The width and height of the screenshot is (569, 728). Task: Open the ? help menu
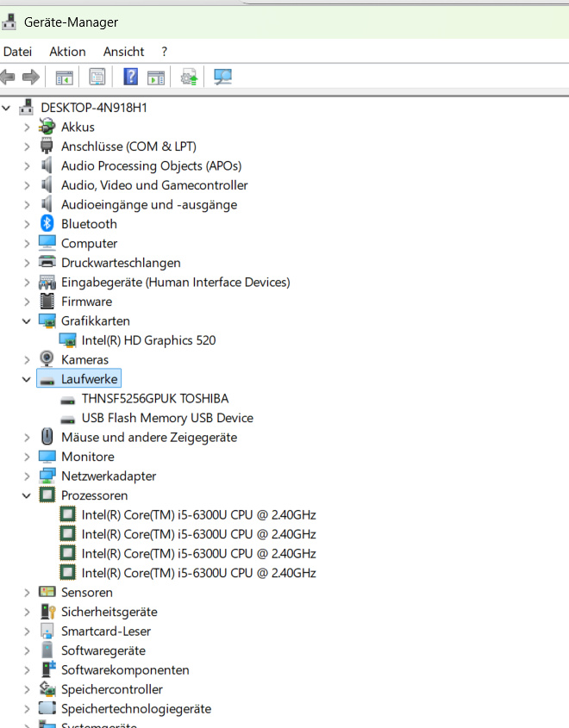point(165,52)
